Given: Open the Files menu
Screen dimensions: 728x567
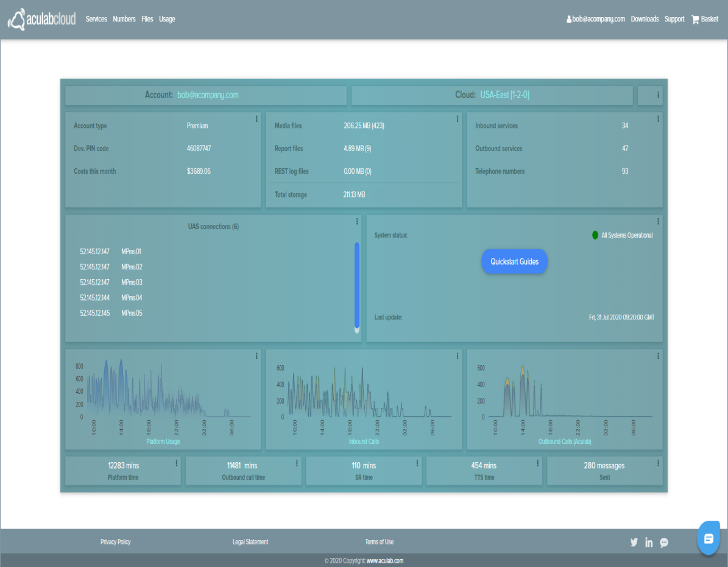Looking at the screenshot, I should [147, 19].
